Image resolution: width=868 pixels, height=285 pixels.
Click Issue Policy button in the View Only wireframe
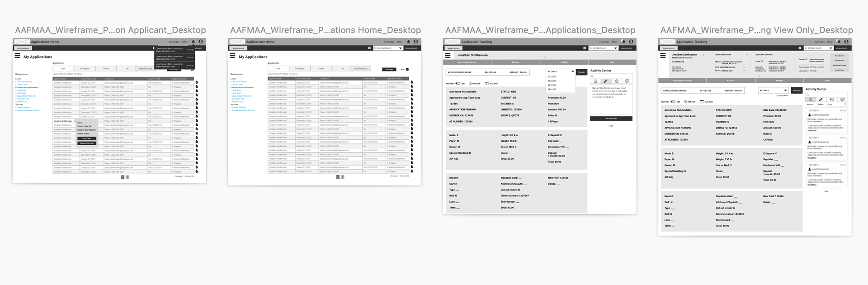[840, 70]
